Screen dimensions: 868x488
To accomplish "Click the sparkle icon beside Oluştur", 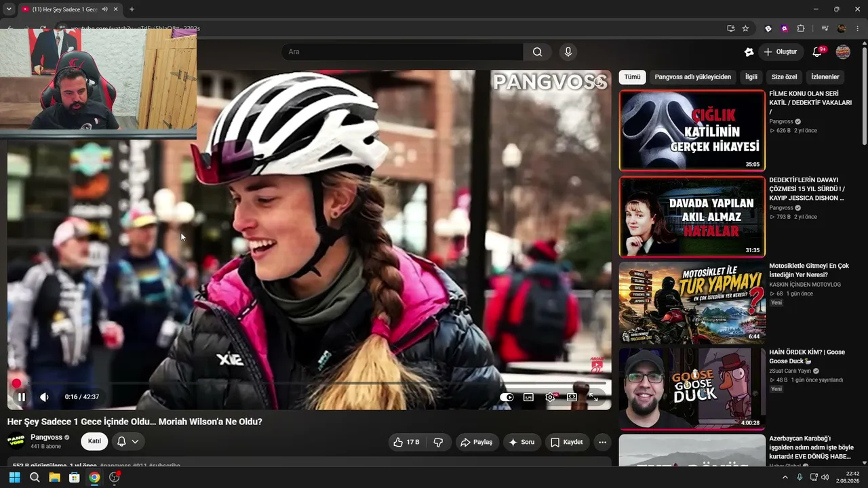I will coord(749,52).
